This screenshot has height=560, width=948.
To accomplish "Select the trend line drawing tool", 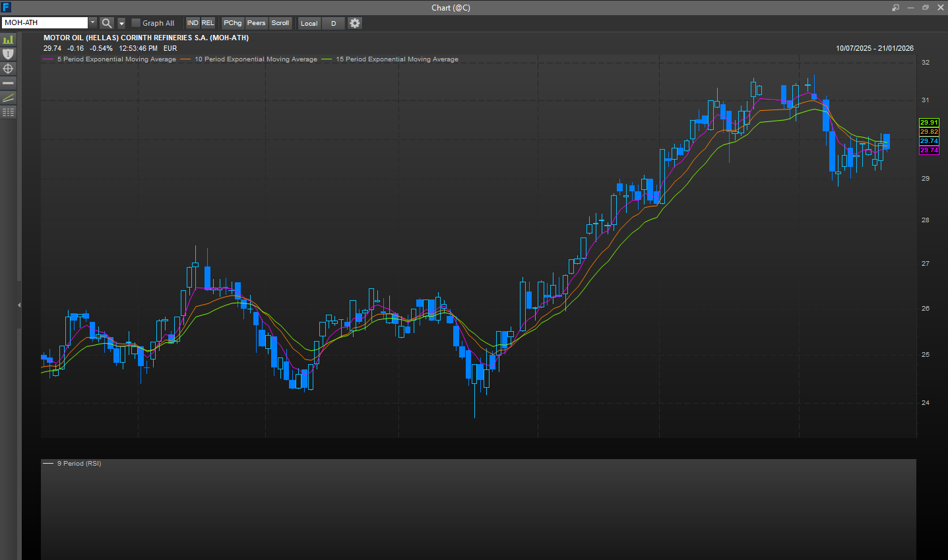I will [8, 98].
